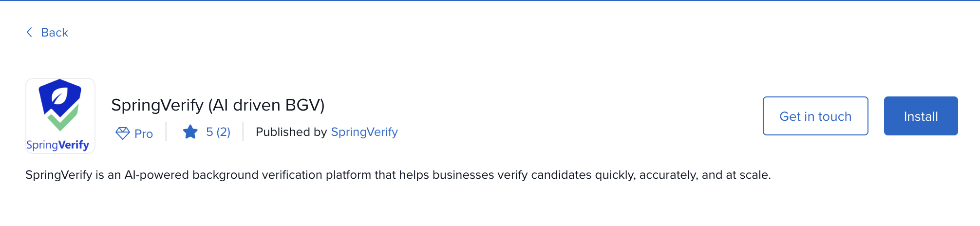Click the AI-powered background verification description text
This screenshot has height=226, width=980.
pos(398,175)
